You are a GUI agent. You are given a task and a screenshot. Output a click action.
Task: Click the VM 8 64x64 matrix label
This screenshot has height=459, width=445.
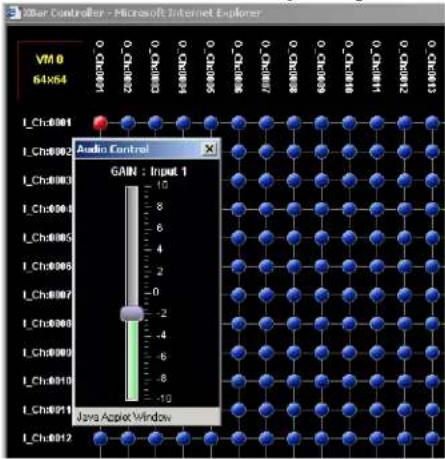50,70
